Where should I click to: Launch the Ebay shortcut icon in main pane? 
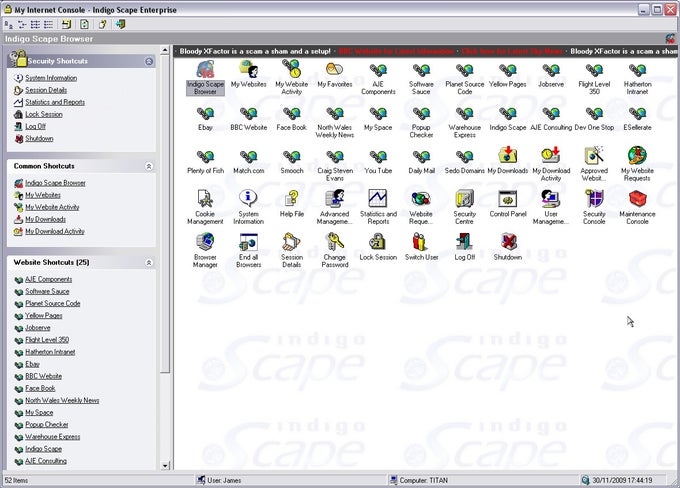click(x=205, y=114)
